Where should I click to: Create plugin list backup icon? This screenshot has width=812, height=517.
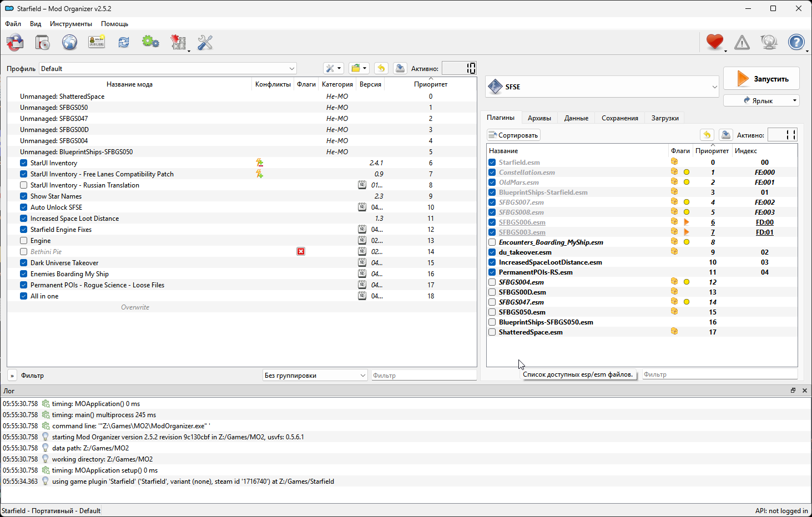tap(725, 135)
